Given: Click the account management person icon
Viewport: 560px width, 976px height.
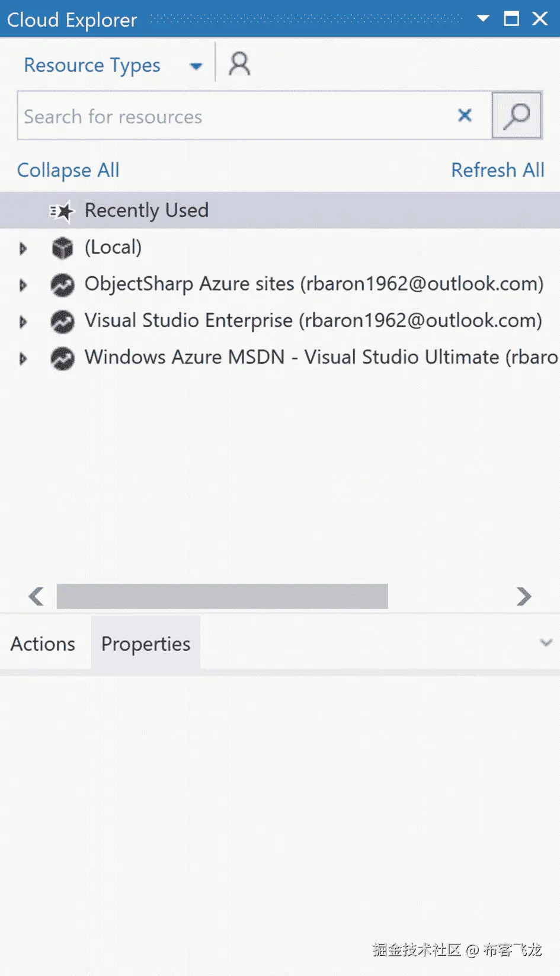Looking at the screenshot, I should pos(239,63).
